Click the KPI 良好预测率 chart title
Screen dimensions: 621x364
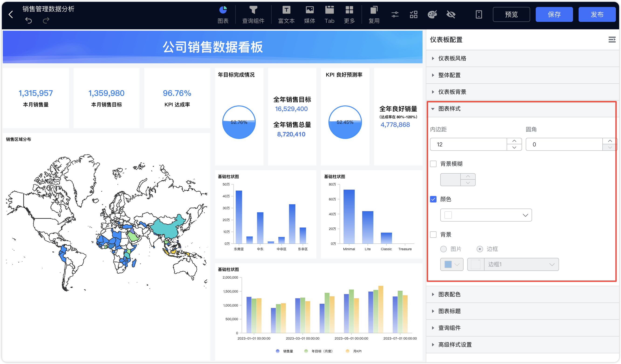pyautogui.click(x=344, y=75)
